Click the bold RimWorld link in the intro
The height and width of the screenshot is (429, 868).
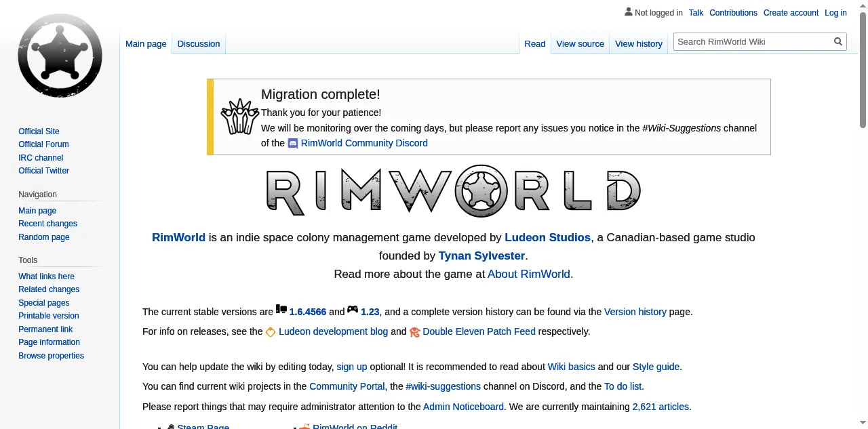[178, 237]
